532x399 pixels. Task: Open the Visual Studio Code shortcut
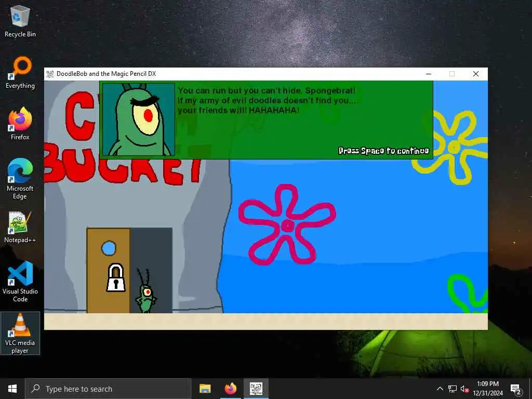click(20, 282)
